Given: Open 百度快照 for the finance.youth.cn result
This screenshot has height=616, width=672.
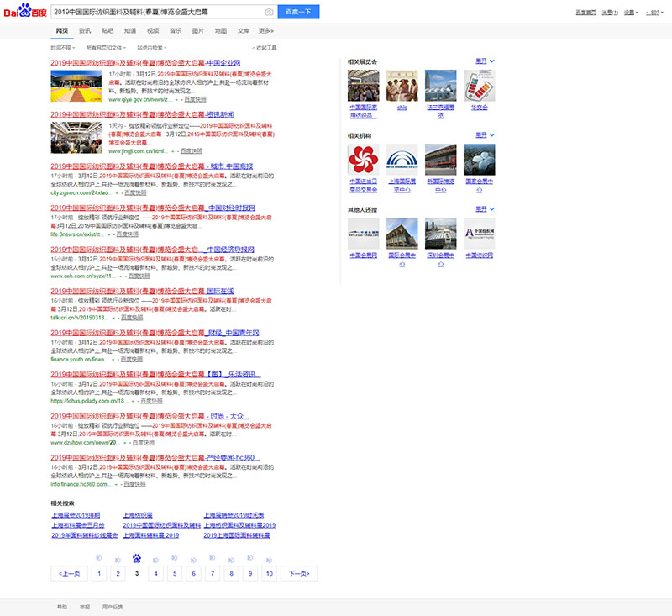Looking at the screenshot, I should click(x=132, y=359).
